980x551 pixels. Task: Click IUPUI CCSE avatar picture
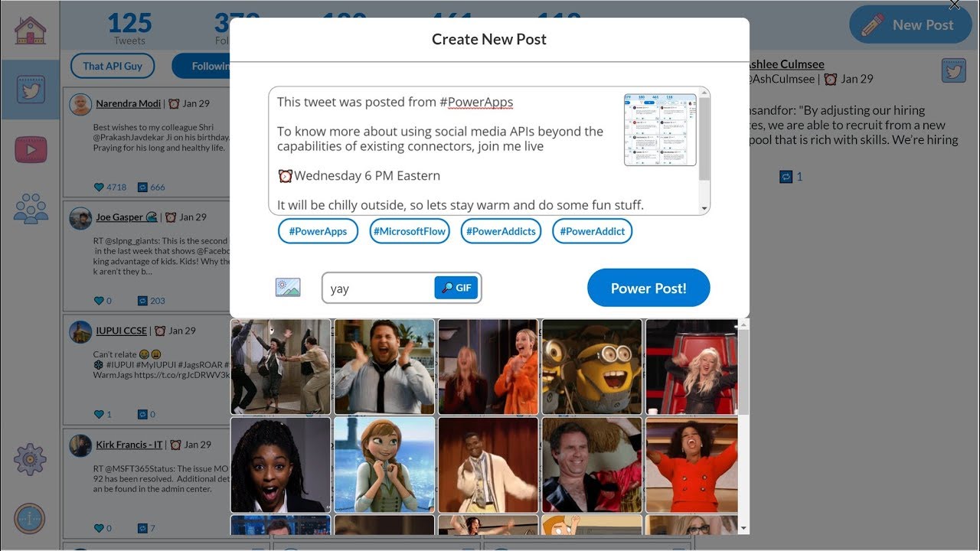[x=80, y=332]
